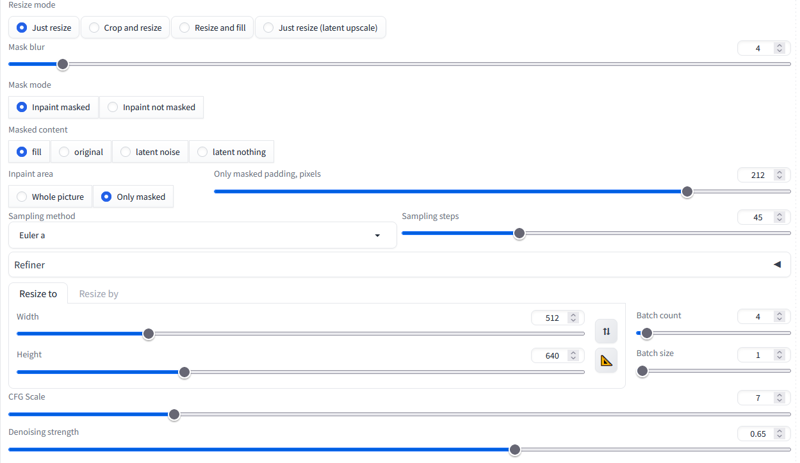Click the Height value stepper arrows
The width and height of the screenshot is (800, 463).
click(x=573, y=355)
